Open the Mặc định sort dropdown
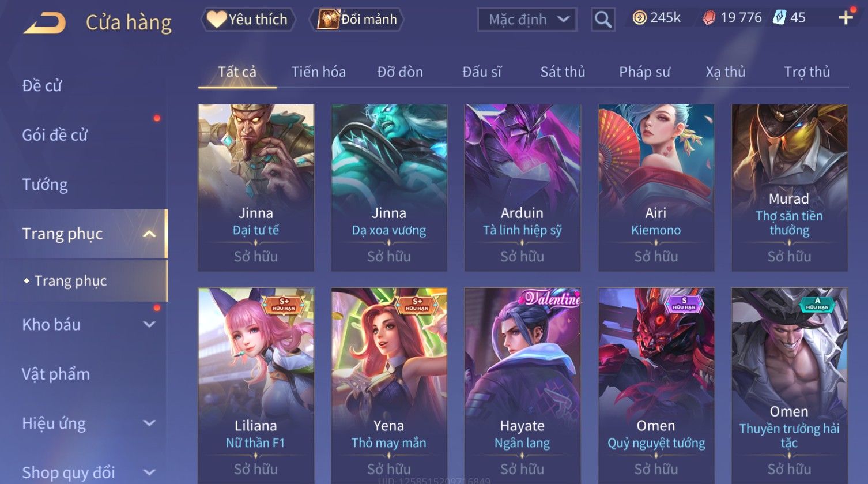Viewport: 868px width, 484px height. pyautogui.click(x=527, y=20)
